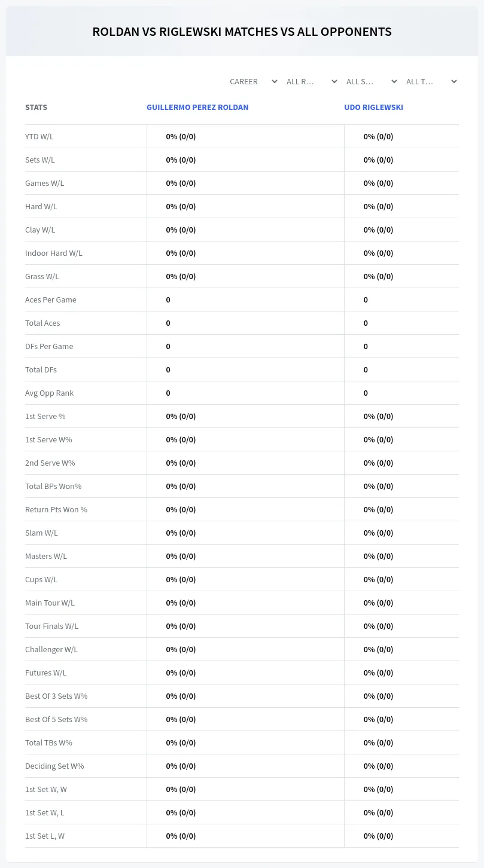This screenshot has width=484, height=868.
Task: Click the CAREER dropdown chevron arrow
Action: [x=275, y=81]
